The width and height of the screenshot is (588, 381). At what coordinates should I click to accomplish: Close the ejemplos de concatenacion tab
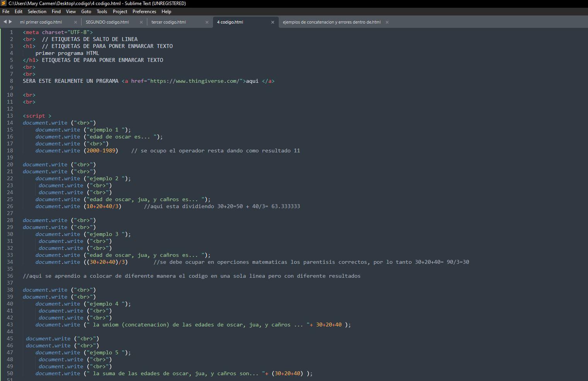pos(387,22)
